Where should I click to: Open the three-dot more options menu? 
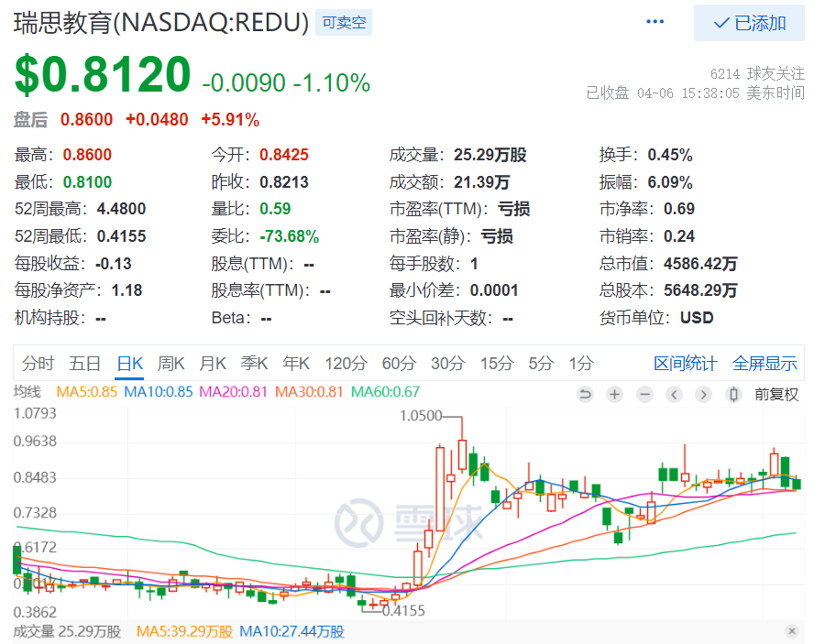654,22
